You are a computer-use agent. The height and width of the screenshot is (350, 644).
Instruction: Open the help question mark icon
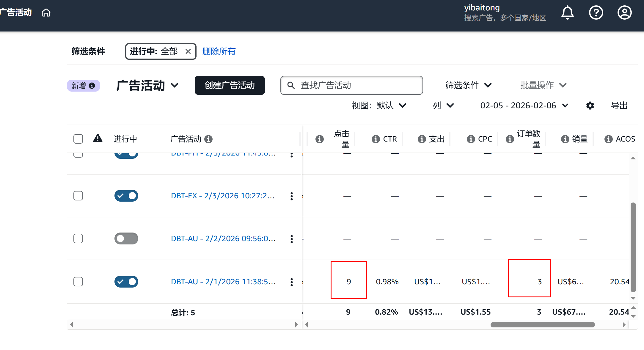tap(596, 13)
